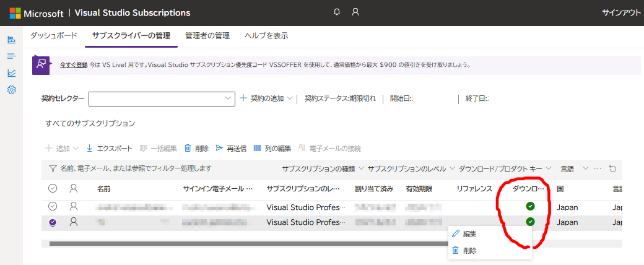Open the 契約セレクター combo box
The height and width of the screenshot is (265, 644).
[x=162, y=98]
